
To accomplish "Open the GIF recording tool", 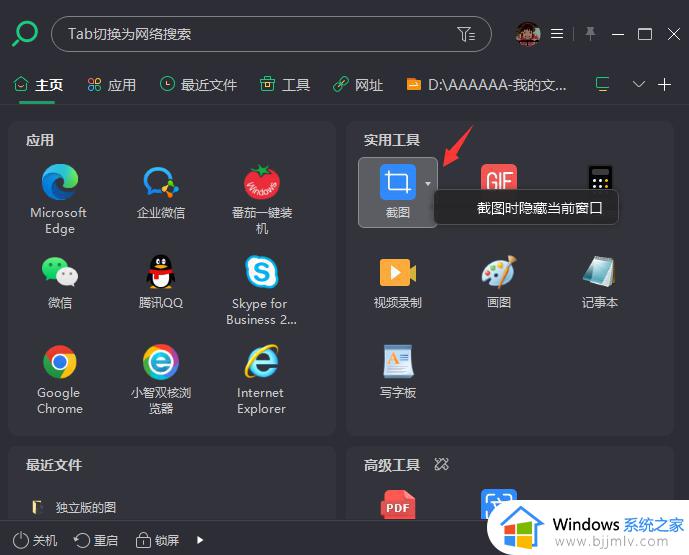I will 499,178.
